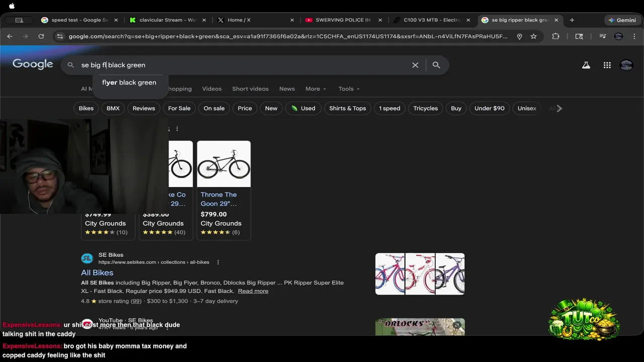This screenshot has width=644, height=362.
Task: Close the Home / X tab
Action: pyautogui.click(x=292, y=20)
